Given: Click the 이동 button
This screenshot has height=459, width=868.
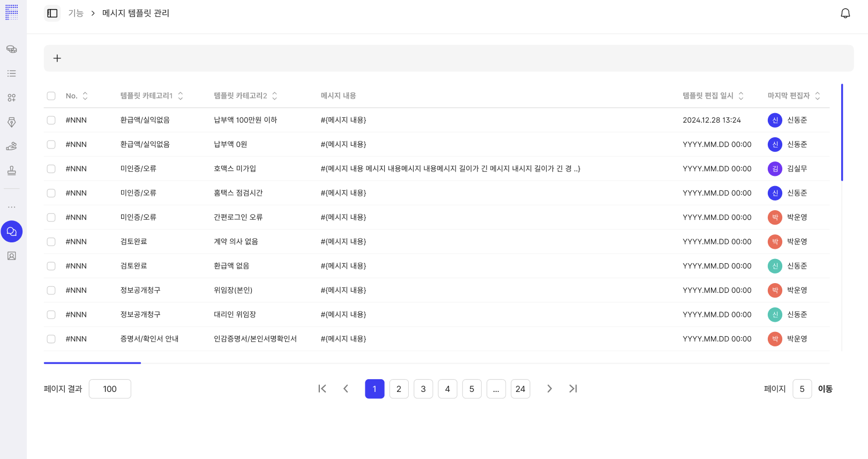Looking at the screenshot, I should click(825, 389).
